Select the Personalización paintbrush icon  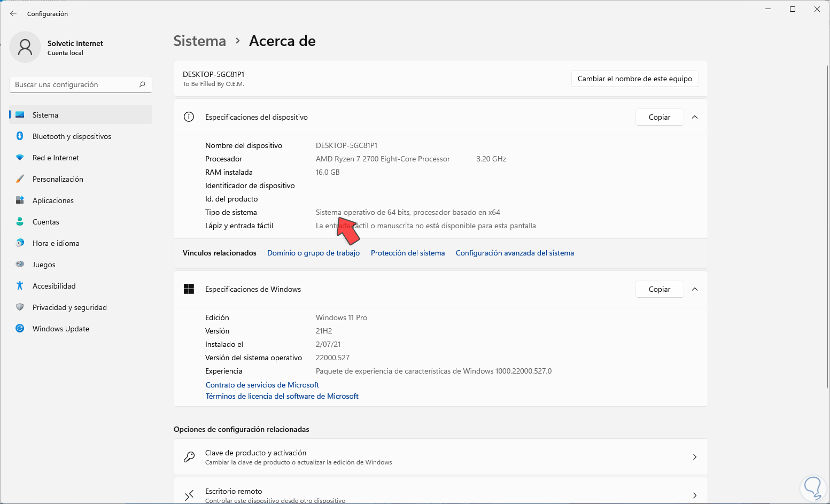tap(20, 179)
